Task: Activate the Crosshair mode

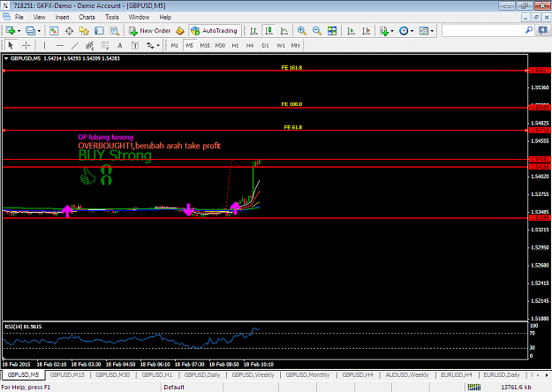Action: click(x=26, y=45)
